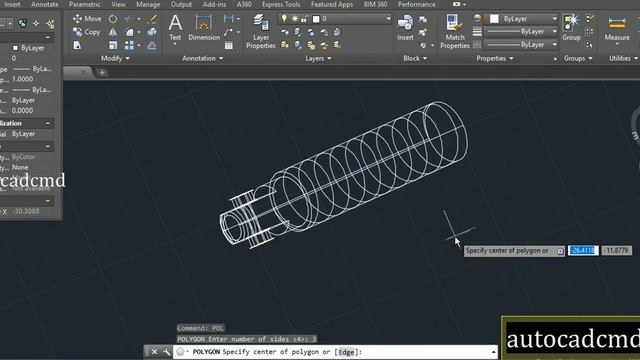Select the Trim tool icon
Viewport: 640px width, 360px height.
[x=129, y=19]
